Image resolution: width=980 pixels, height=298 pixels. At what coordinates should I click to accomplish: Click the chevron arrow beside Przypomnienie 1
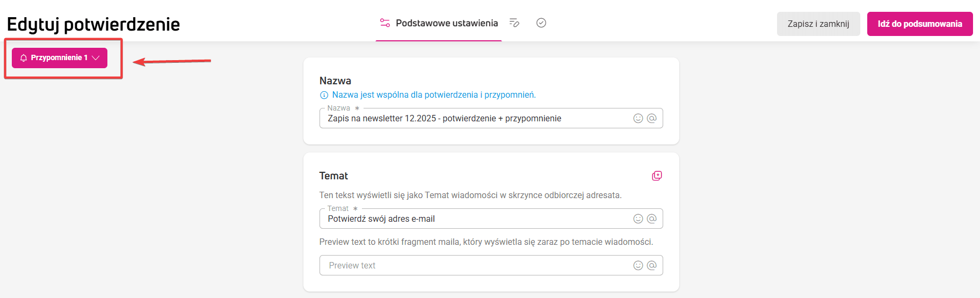[x=96, y=58]
